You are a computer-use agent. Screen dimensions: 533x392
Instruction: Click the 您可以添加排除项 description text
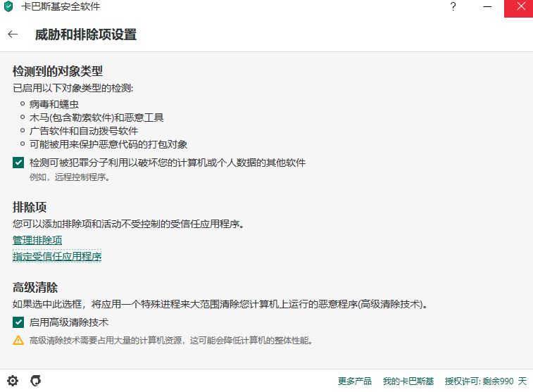click(128, 225)
